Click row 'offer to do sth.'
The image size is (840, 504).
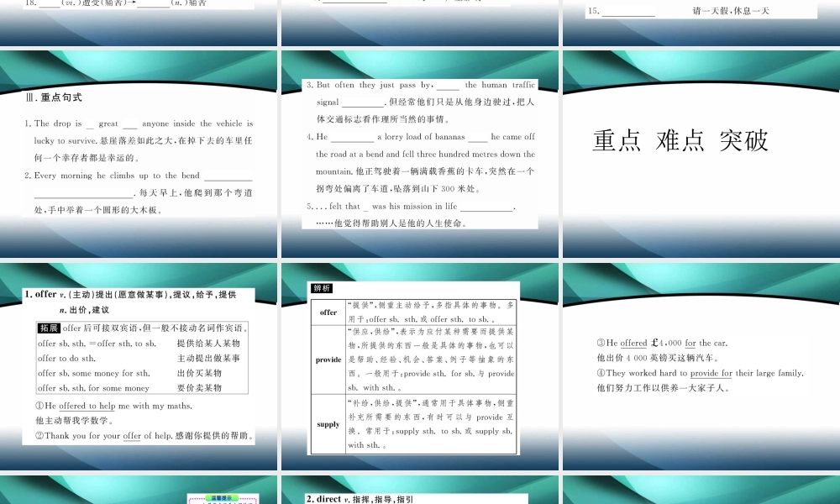click(67, 359)
